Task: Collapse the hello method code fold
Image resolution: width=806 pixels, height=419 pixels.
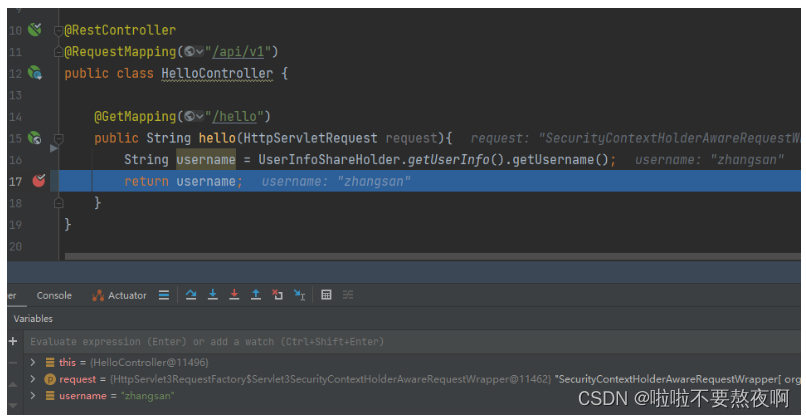Action: point(58,138)
